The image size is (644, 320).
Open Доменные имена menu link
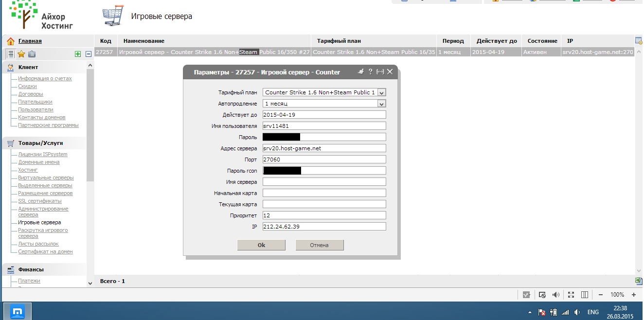pos(39,162)
